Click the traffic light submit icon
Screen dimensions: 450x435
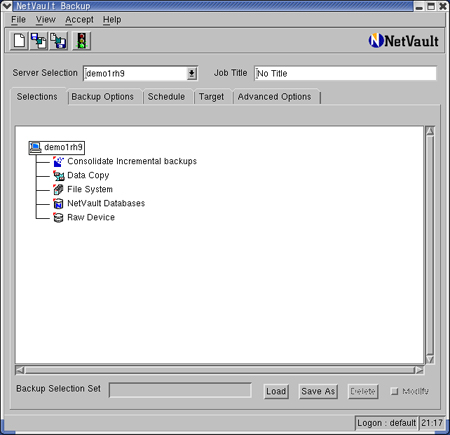point(81,41)
